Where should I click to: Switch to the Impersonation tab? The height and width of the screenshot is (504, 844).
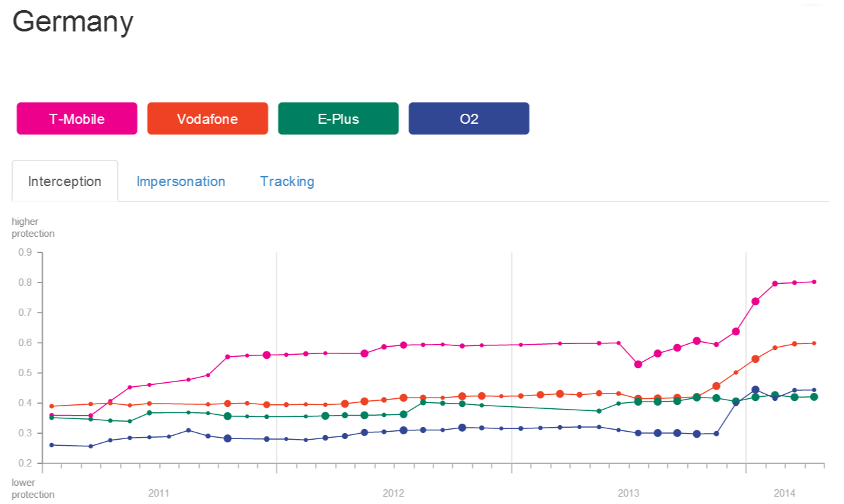point(181,181)
